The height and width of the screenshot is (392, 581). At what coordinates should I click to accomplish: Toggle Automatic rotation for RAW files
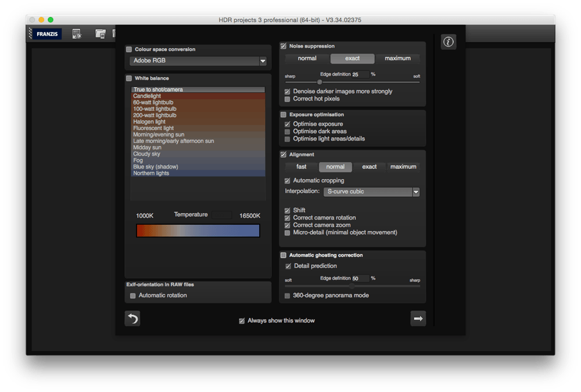click(x=132, y=296)
